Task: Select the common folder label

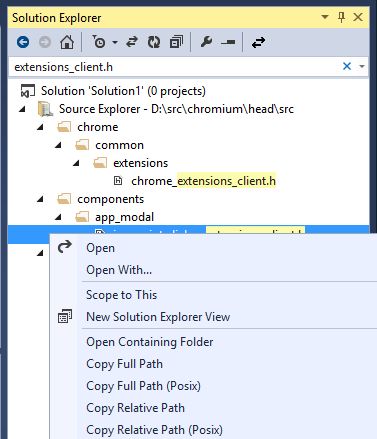Action: (x=119, y=145)
